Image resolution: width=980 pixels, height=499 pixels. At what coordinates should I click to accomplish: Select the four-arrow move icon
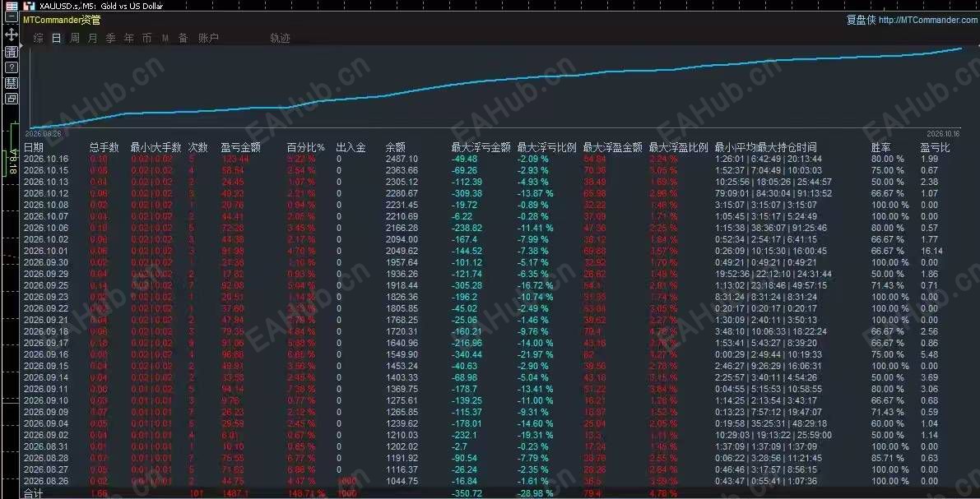(x=12, y=35)
